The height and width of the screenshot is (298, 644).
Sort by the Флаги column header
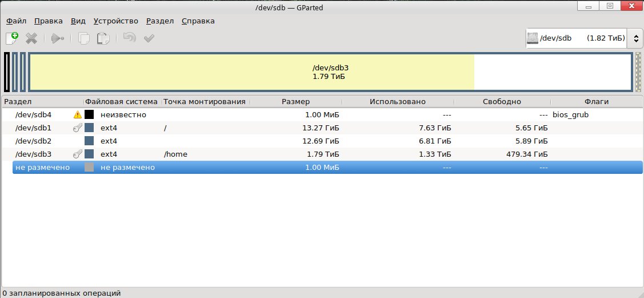(x=597, y=101)
